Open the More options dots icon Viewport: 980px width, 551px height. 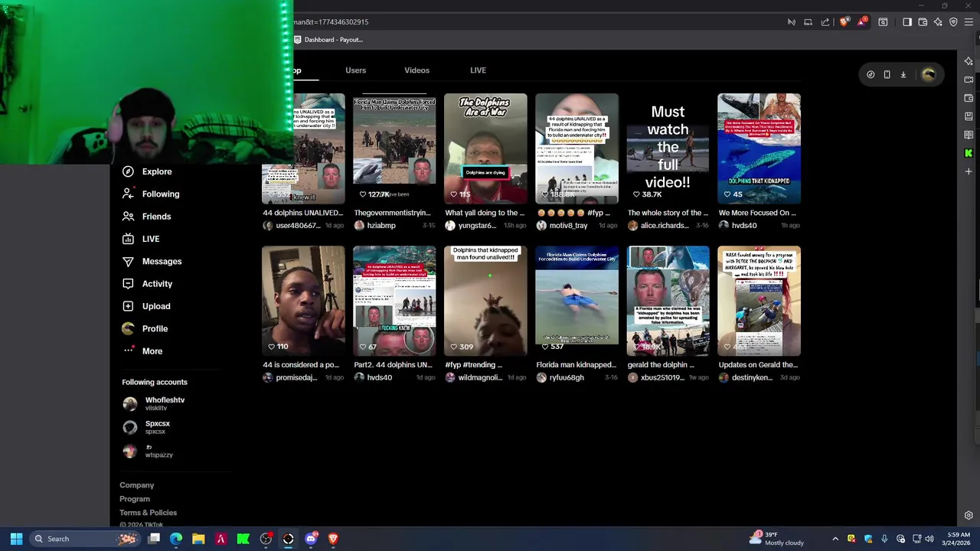pyautogui.click(x=128, y=350)
